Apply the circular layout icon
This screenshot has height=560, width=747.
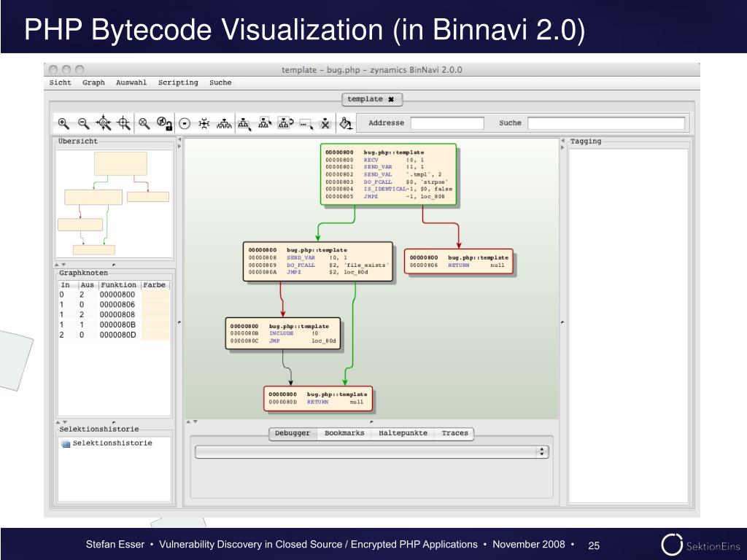(x=185, y=124)
